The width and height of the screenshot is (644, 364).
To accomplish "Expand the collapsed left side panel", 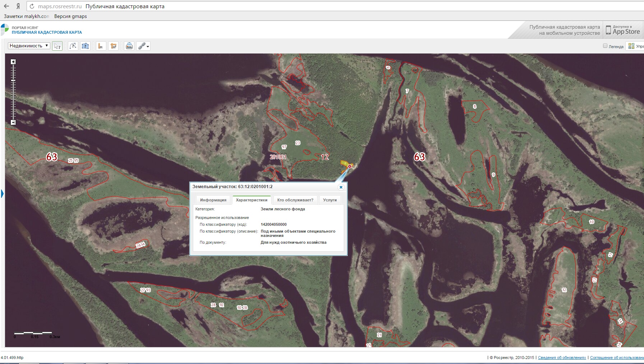I will click(x=2, y=194).
